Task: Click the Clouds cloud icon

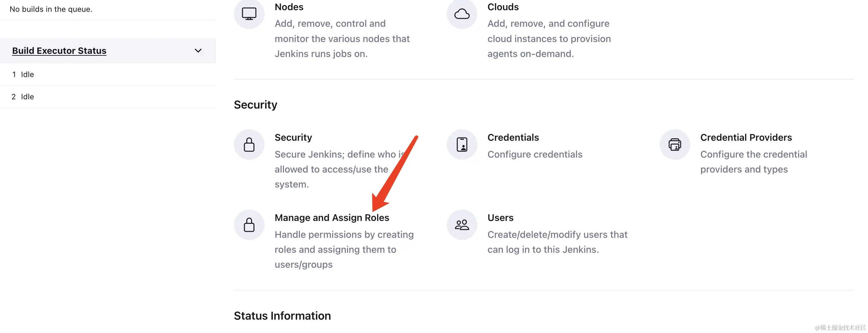Action: pos(462,14)
